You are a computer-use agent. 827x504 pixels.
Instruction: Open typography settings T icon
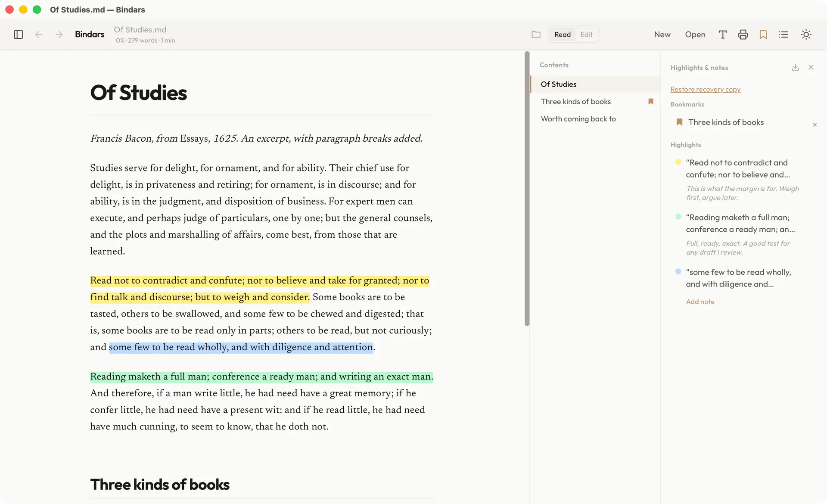coord(723,34)
